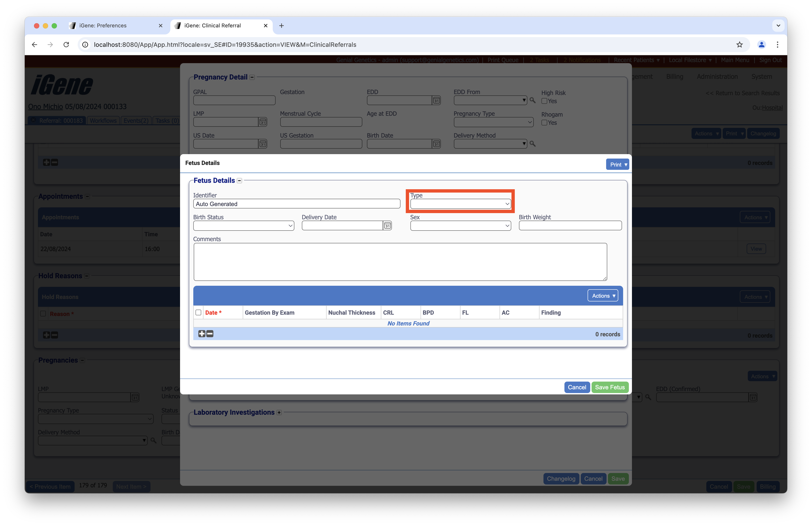The image size is (812, 526).
Task: Open the fetus Type dropdown
Action: pos(460,204)
